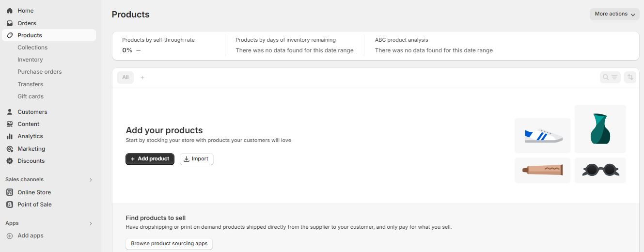
Task: Click the Marketing target icon
Action: point(10,149)
